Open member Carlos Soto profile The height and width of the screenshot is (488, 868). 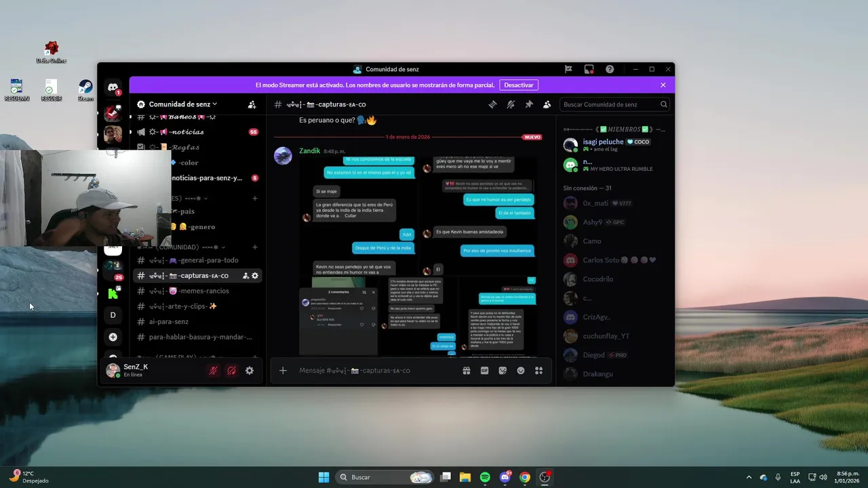click(x=614, y=260)
